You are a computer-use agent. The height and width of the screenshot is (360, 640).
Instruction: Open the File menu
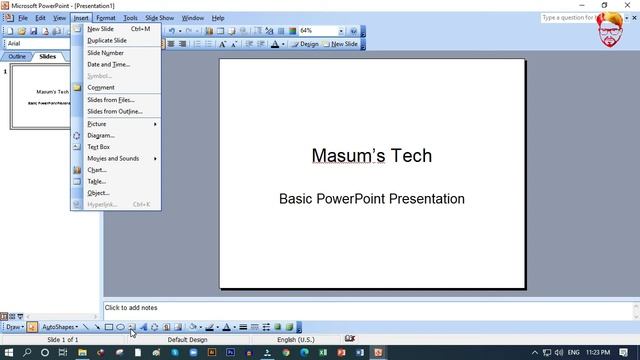coord(23,18)
